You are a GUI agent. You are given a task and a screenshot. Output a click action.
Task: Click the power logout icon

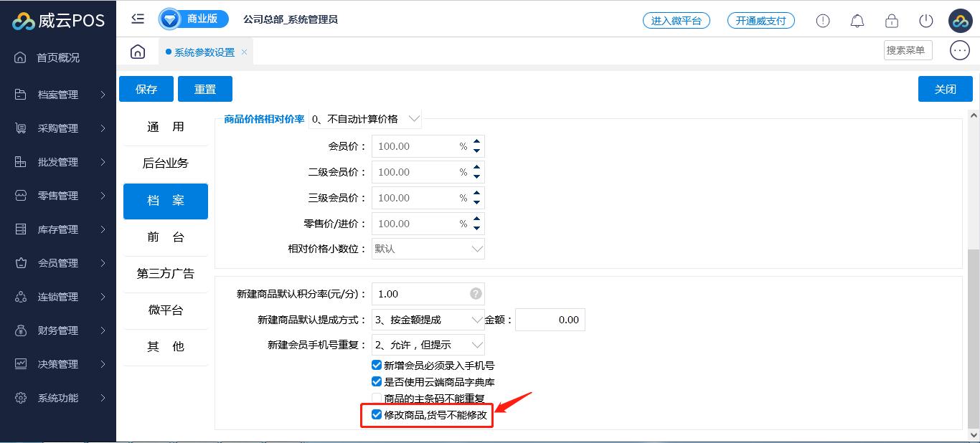pyautogui.click(x=926, y=21)
